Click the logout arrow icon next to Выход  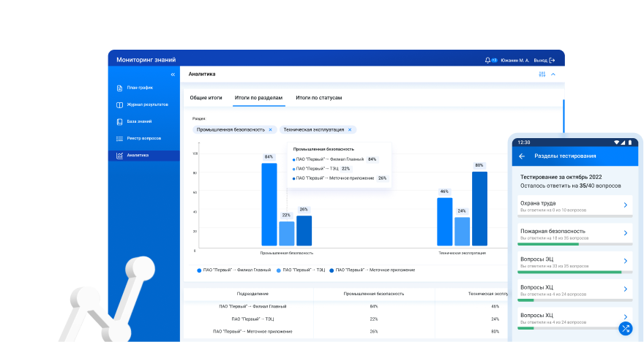click(552, 60)
